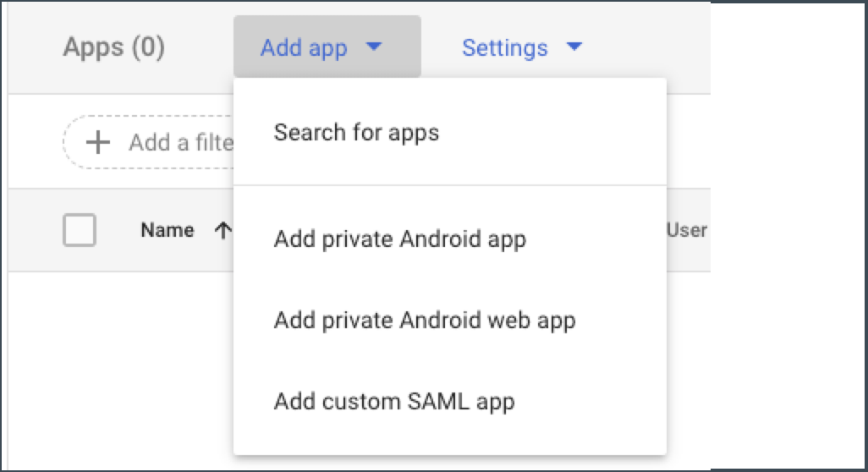This screenshot has height=472, width=868.
Task: Click the ascending sort arrow next to Name
Action: [224, 230]
